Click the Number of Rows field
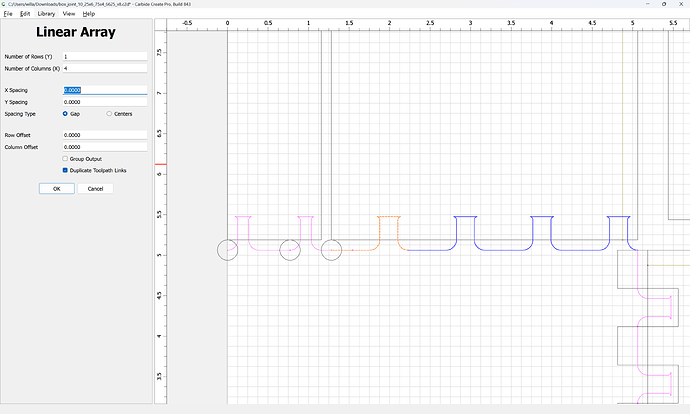This screenshot has height=414, width=690. (x=105, y=56)
